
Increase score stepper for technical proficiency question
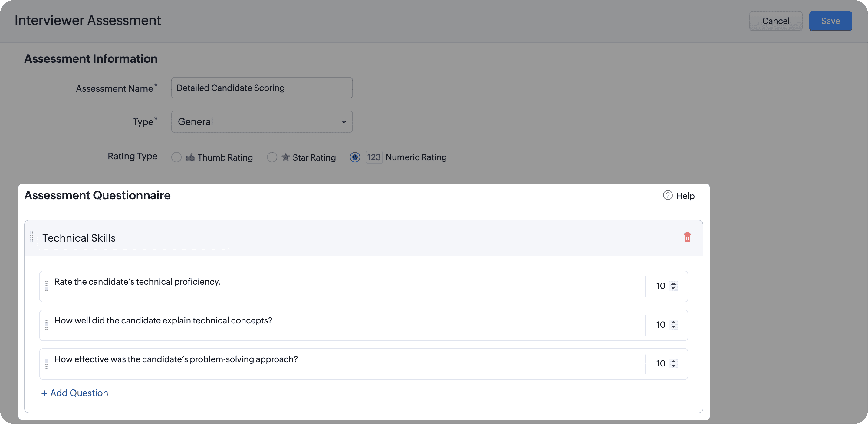coord(673,284)
